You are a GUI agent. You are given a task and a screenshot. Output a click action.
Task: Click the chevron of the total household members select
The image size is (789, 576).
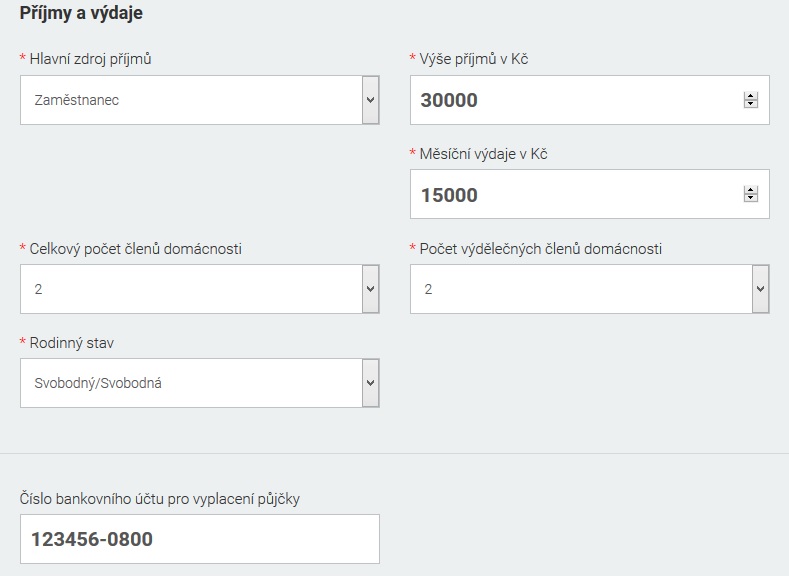tap(371, 289)
